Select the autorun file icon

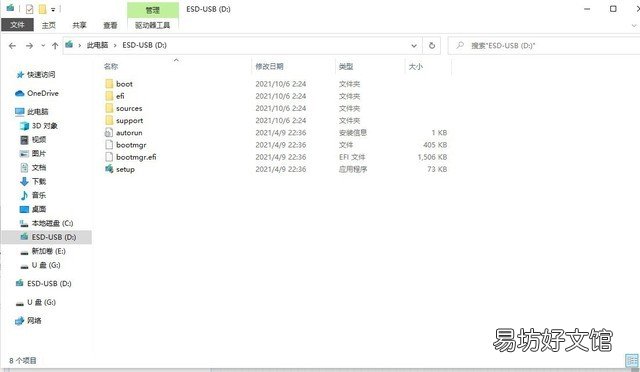(x=109, y=133)
